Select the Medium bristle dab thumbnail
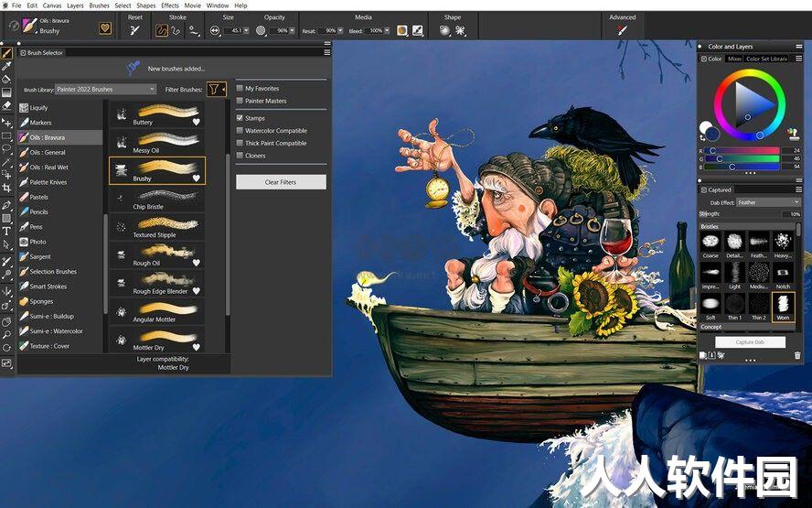The image size is (812, 508). 758,276
